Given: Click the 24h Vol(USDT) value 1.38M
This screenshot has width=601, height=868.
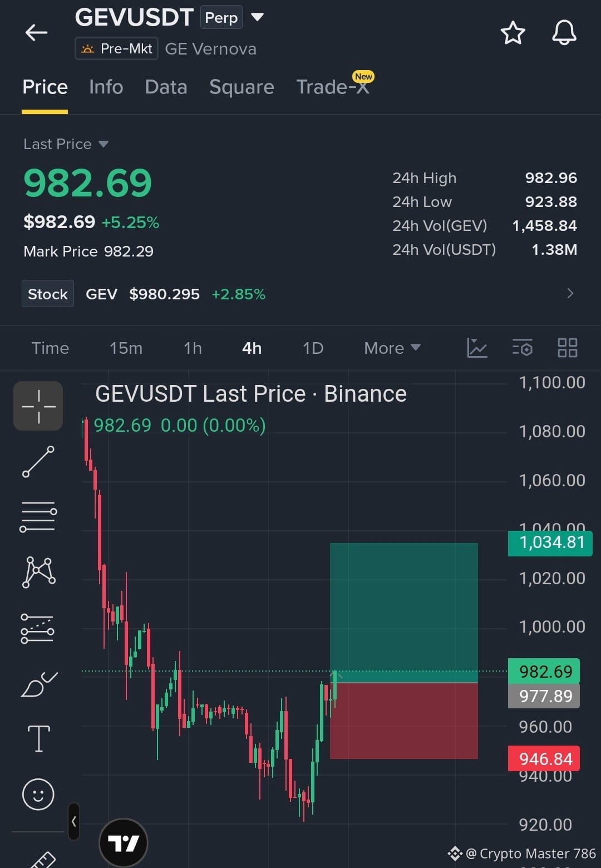Looking at the screenshot, I should (x=554, y=250).
